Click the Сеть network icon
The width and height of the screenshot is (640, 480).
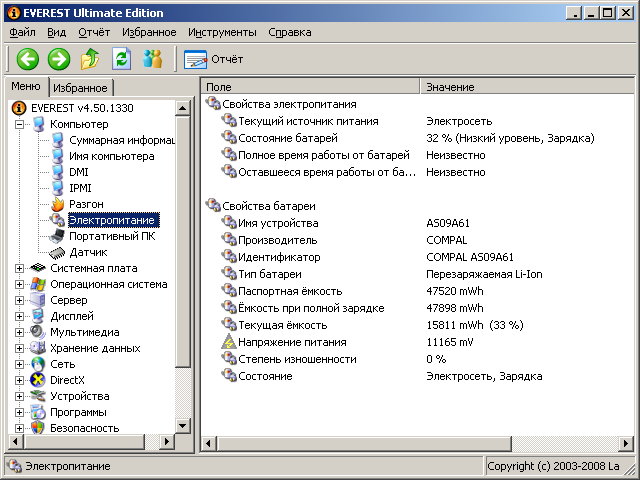point(38,364)
